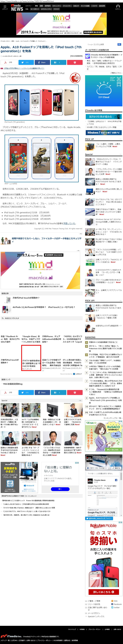123x644 pixels.
Task: Click the Rakuten Mobile 詳しくはこちら button
Action: [x=103, y=592]
